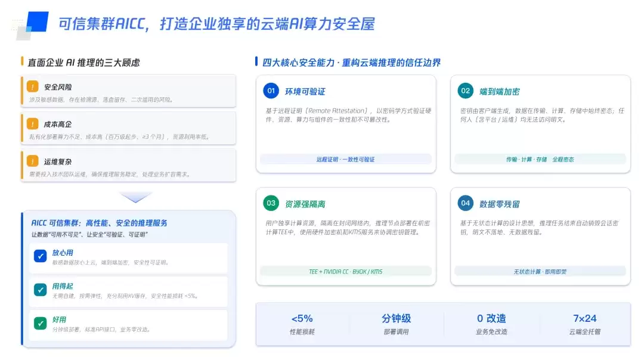
Task: Click the downward arrow below the three concerns
Action: [x=135, y=197]
